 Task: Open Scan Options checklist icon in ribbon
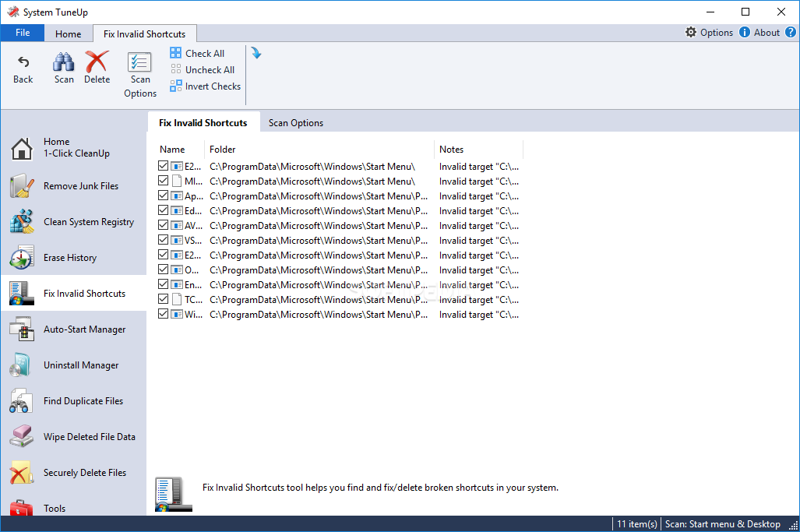click(x=139, y=62)
